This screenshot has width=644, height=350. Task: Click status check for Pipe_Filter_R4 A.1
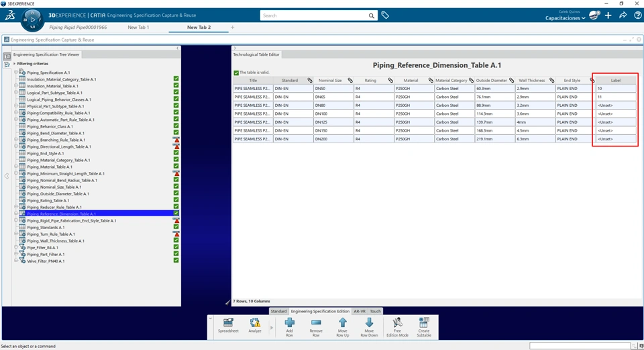176,247
